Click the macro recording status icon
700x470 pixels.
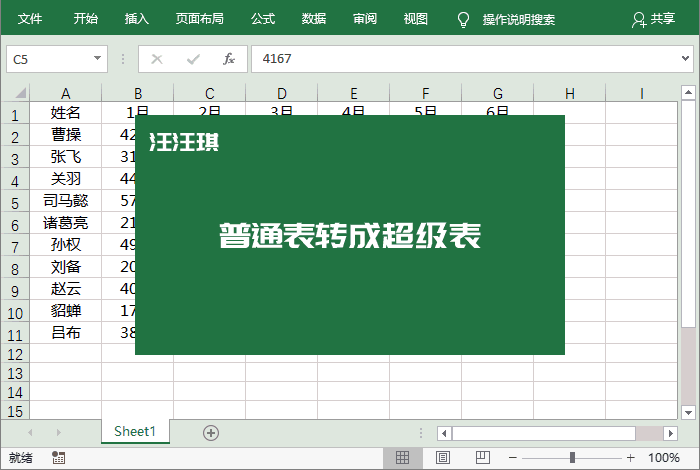tap(58, 458)
